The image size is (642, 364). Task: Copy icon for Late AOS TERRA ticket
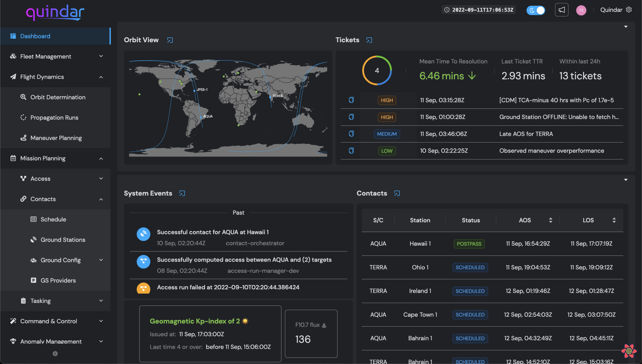point(351,134)
